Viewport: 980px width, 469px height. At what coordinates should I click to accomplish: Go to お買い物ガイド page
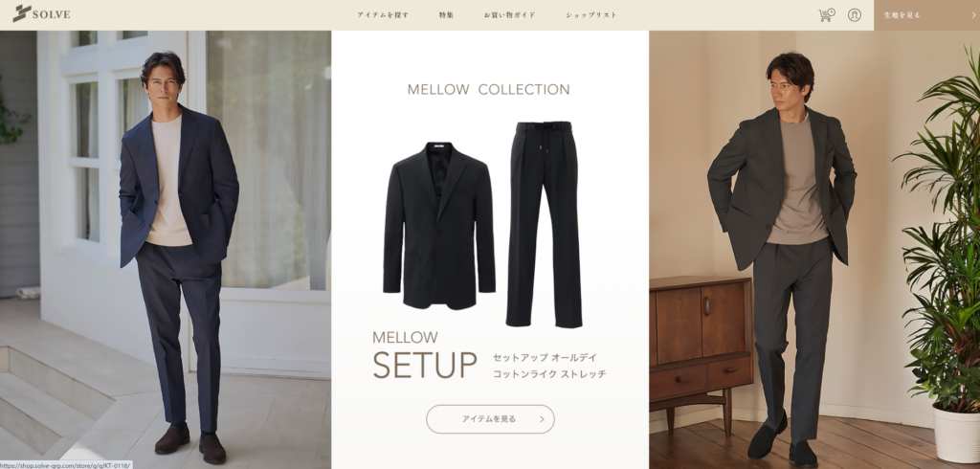(x=509, y=15)
